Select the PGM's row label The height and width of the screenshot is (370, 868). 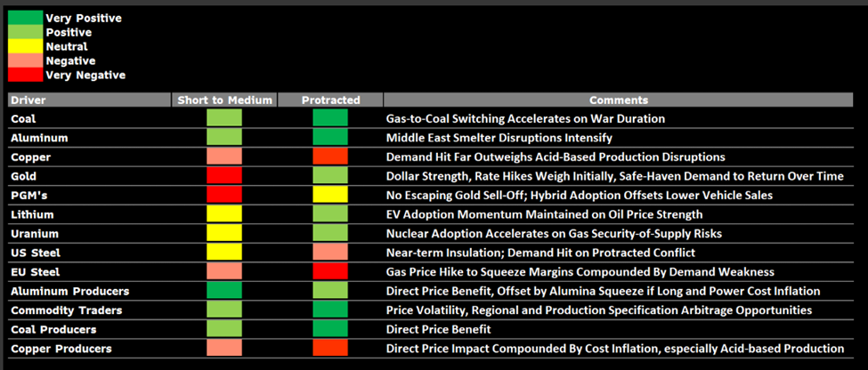pos(28,195)
